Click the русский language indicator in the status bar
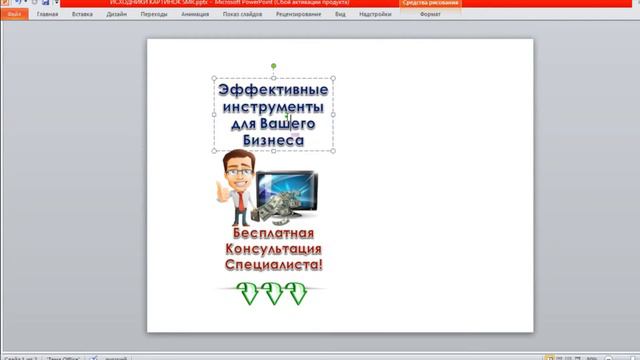 pos(116,358)
